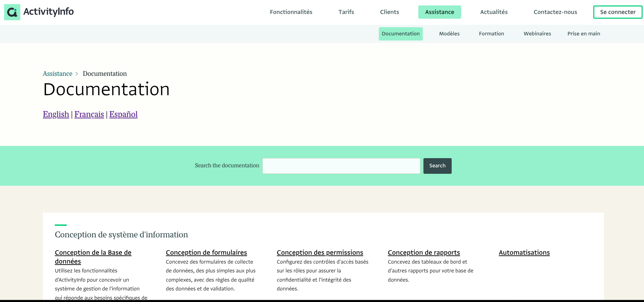Open the Modèles sub-tab
Image resolution: width=644 pixels, height=302 pixels.
[449, 34]
